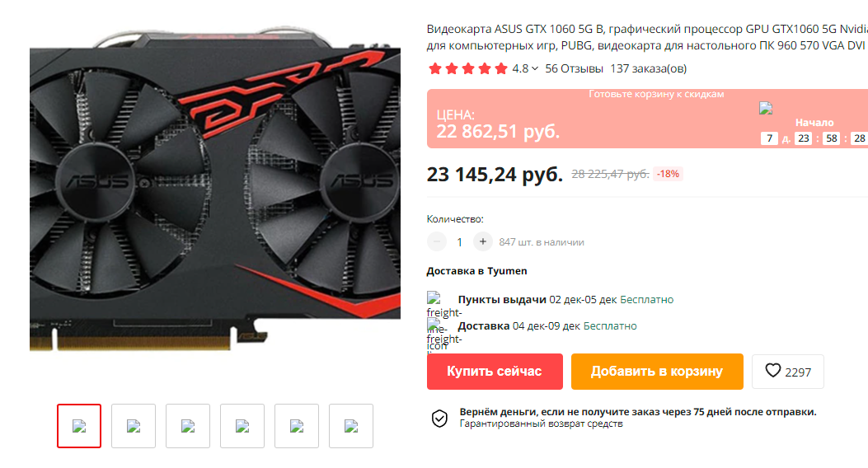Click the Купить сейчас button
This screenshot has width=868, height=468.
click(495, 372)
